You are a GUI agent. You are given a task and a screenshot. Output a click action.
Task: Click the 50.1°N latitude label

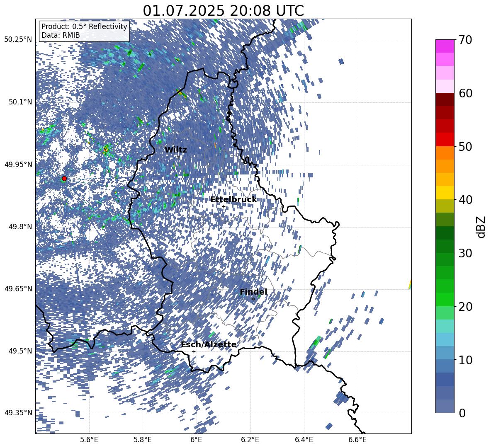click(20, 102)
